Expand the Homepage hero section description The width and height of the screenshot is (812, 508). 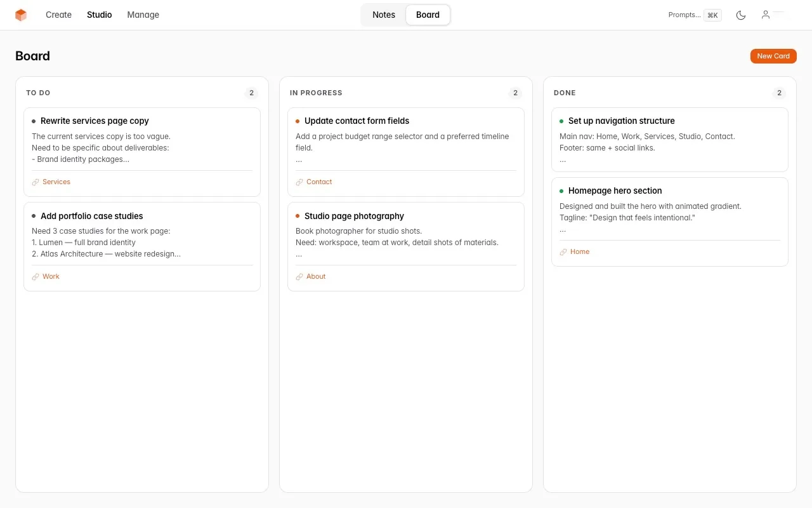(x=562, y=229)
